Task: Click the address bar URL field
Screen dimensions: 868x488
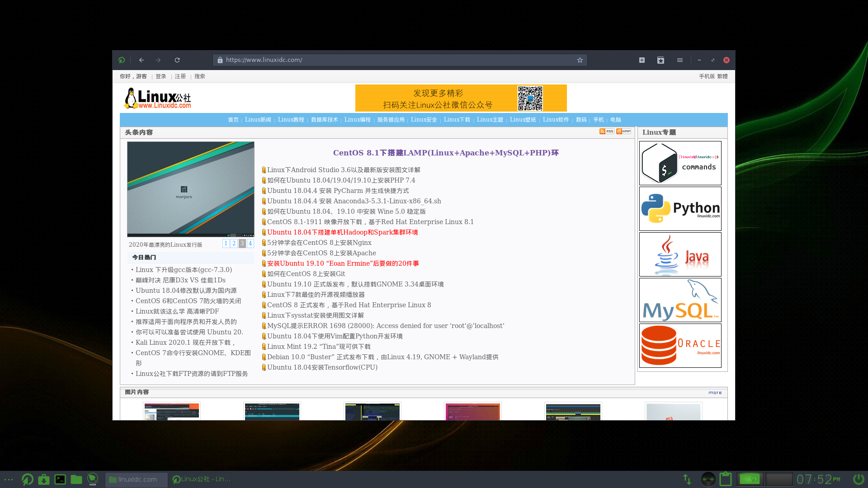Action: pos(400,60)
